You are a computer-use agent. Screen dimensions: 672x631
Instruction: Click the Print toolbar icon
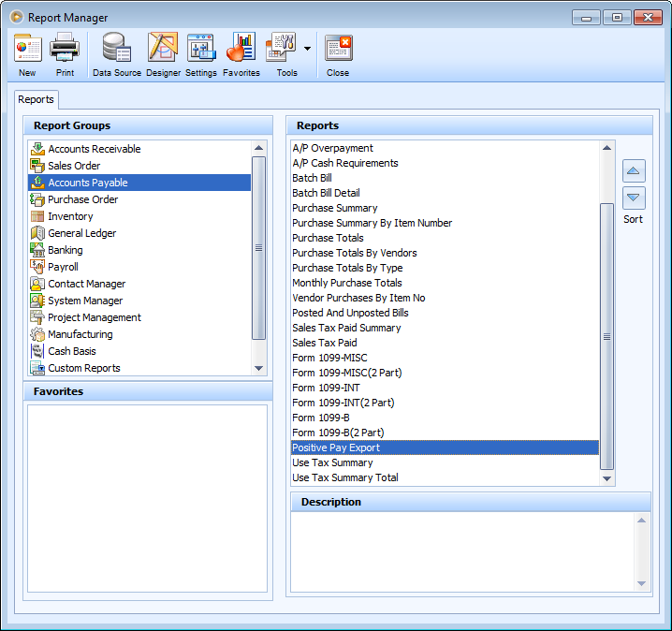point(65,54)
